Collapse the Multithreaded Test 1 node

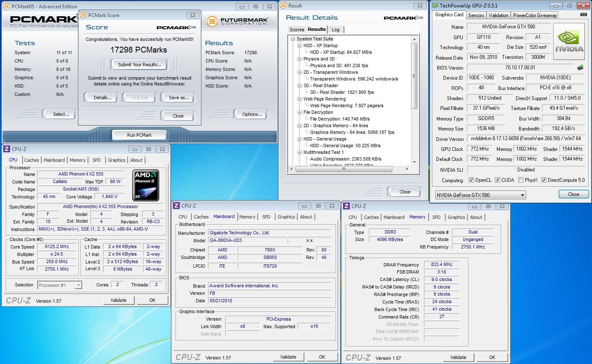pyautogui.click(x=300, y=152)
